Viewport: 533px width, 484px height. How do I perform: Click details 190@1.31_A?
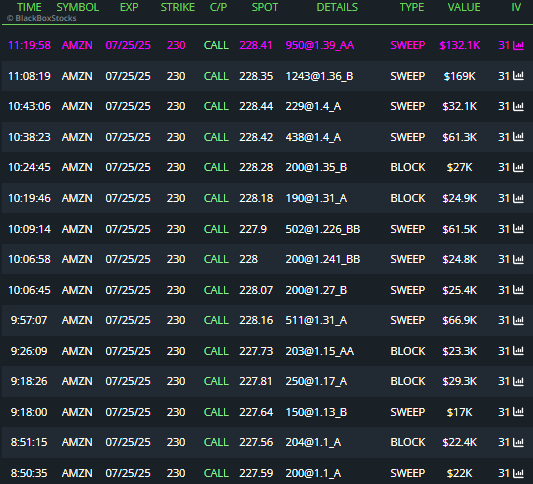(316, 198)
